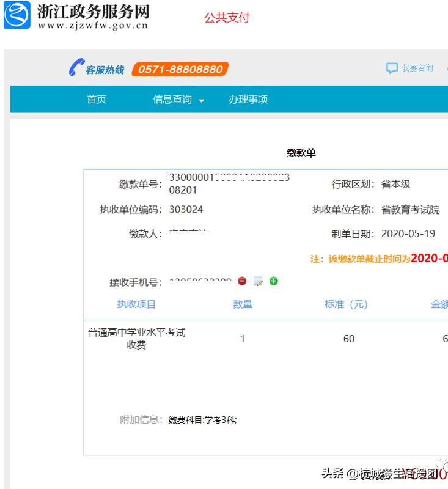
Task: Click the 缴款人 label
Action: 145,234
